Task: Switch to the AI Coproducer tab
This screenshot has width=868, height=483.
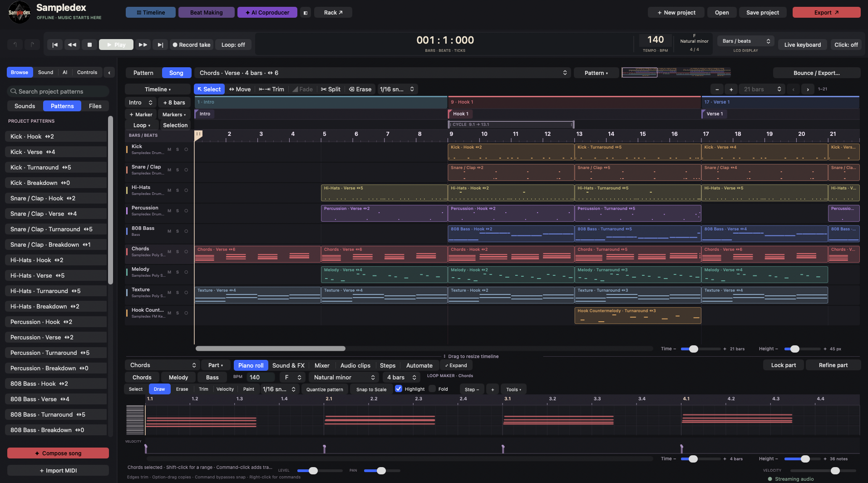Action: tap(267, 12)
